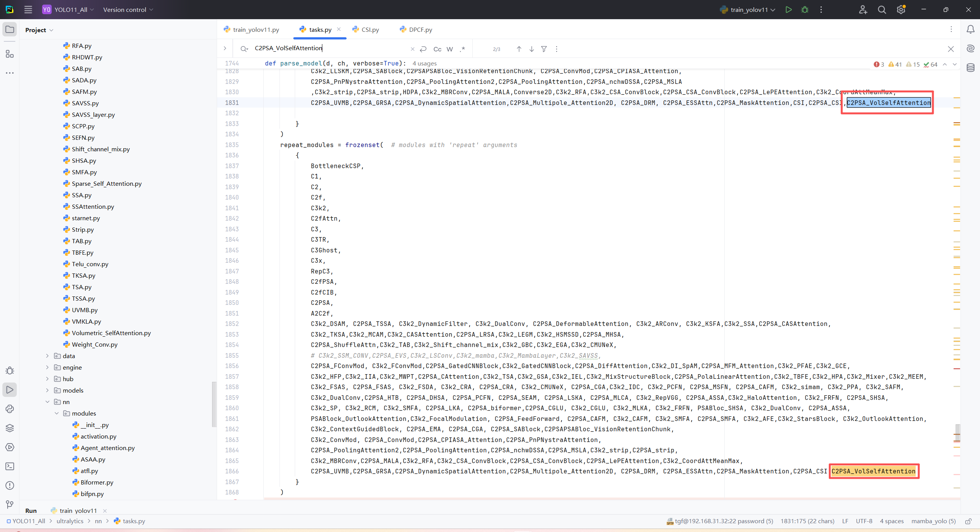The height and width of the screenshot is (532, 980).
Task: Jump to next search occurrence arrow
Action: 531,49
